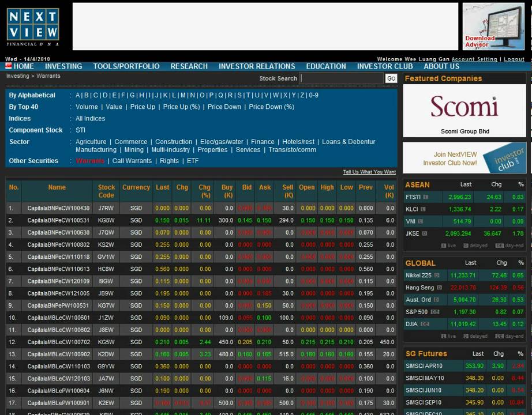Image resolution: width=532 pixels, height=415 pixels.
Task: Click the Tell Us What You Want link
Action: pos(369,172)
